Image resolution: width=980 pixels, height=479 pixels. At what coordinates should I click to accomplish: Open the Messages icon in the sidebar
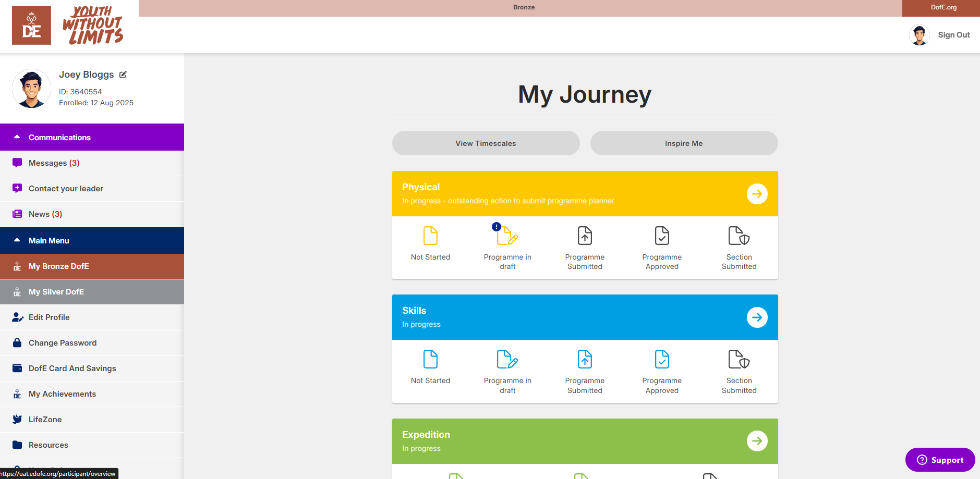17,163
